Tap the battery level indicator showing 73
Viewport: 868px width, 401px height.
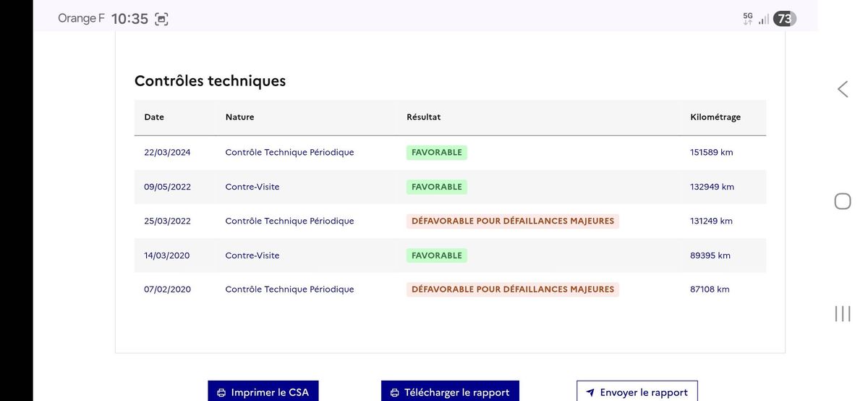tap(785, 19)
